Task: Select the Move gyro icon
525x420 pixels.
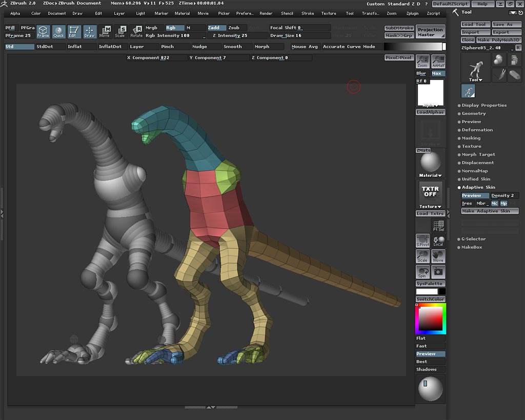Action: pos(105,31)
